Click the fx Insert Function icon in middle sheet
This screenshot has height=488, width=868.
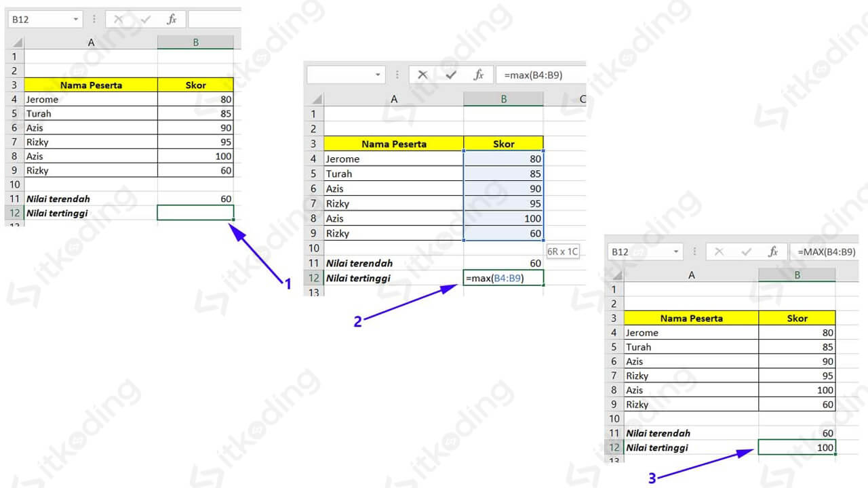coord(479,75)
